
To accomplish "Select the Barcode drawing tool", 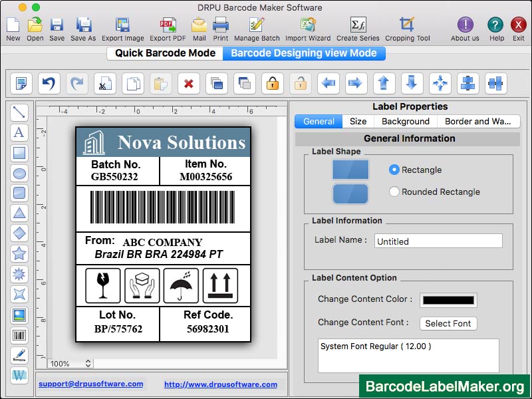I will point(19,334).
